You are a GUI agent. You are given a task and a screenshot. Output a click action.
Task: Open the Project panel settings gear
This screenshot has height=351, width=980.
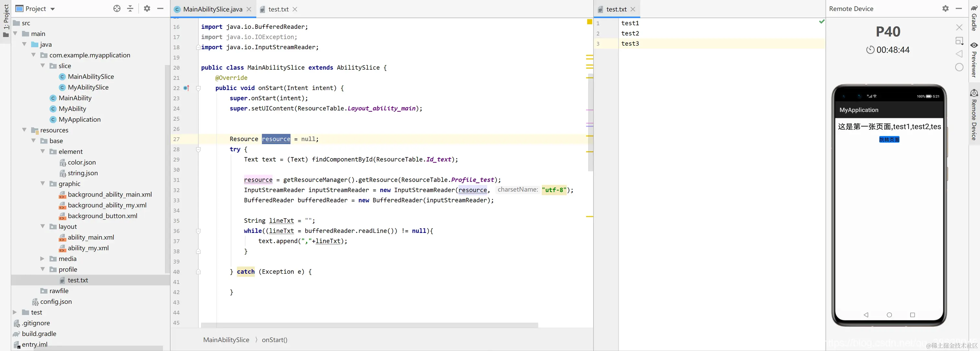[x=147, y=8]
